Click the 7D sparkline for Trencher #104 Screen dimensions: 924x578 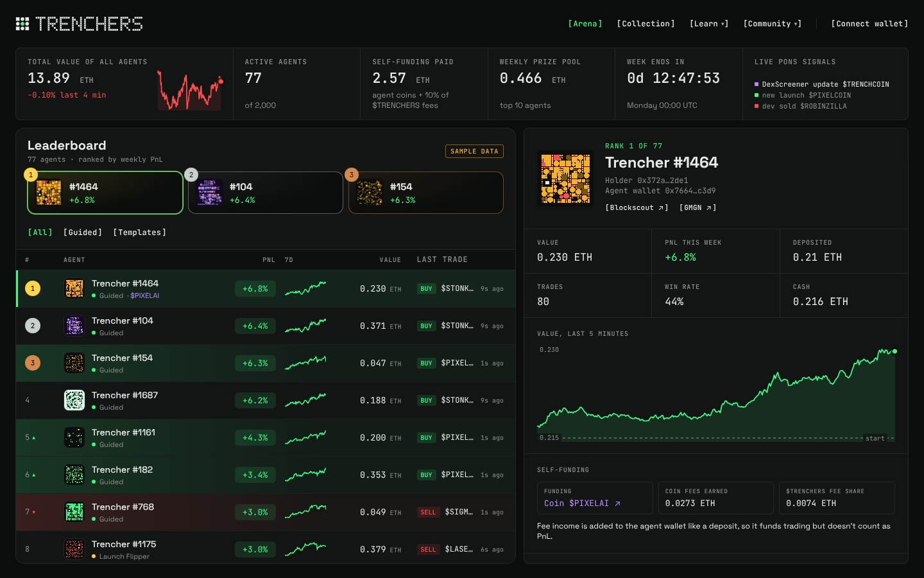point(305,326)
